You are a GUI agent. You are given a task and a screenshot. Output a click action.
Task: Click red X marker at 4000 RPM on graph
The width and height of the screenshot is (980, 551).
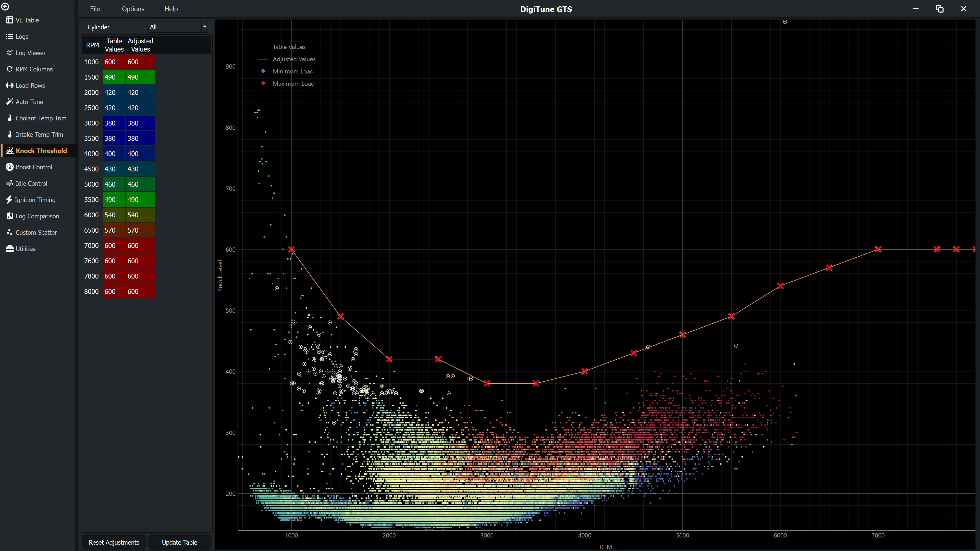coord(585,371)
